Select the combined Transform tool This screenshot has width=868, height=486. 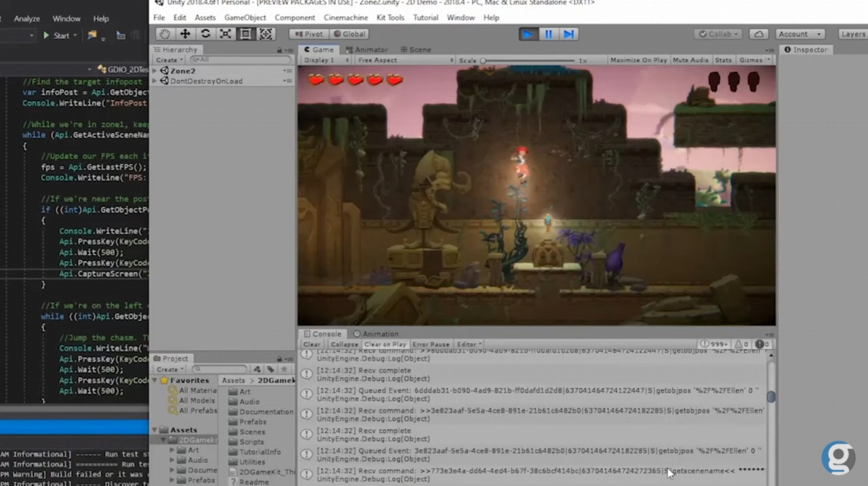266,34
